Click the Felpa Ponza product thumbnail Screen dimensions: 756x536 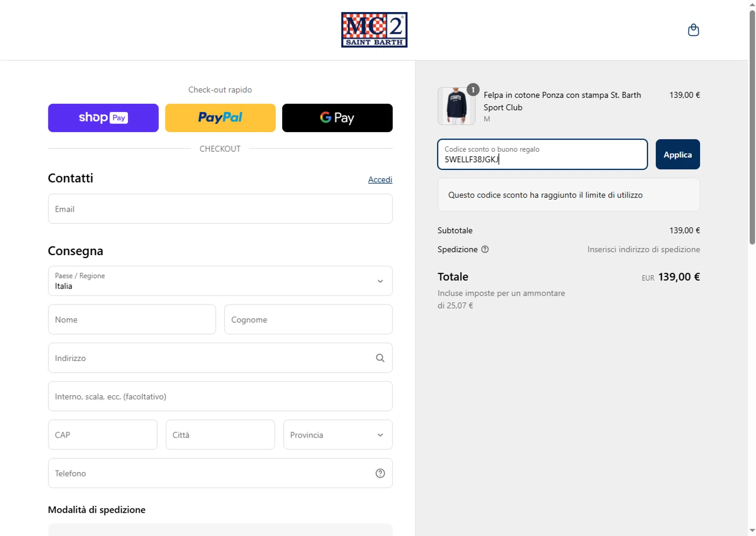click(456, 106)
